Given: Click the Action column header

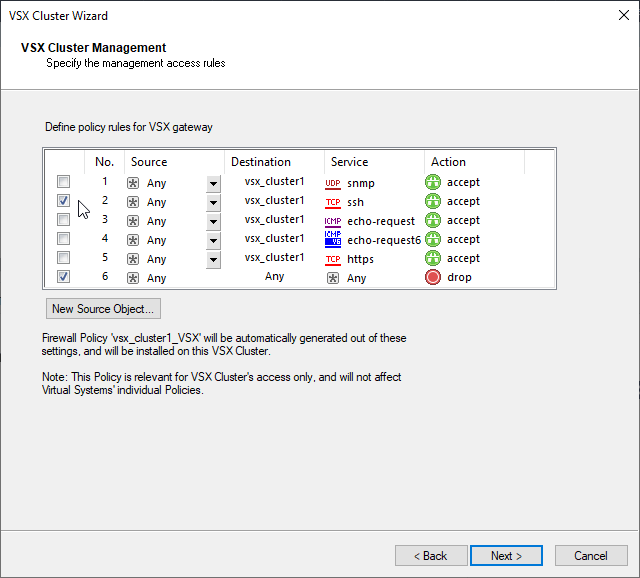Looking at the screenshot, I should [x=474, y=162].
